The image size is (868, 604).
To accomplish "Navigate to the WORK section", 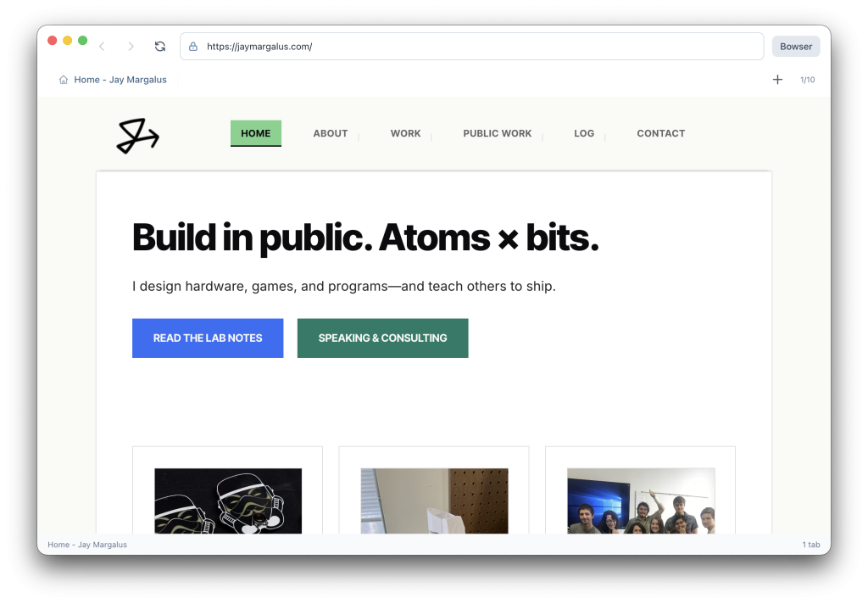I will point(405,133).
